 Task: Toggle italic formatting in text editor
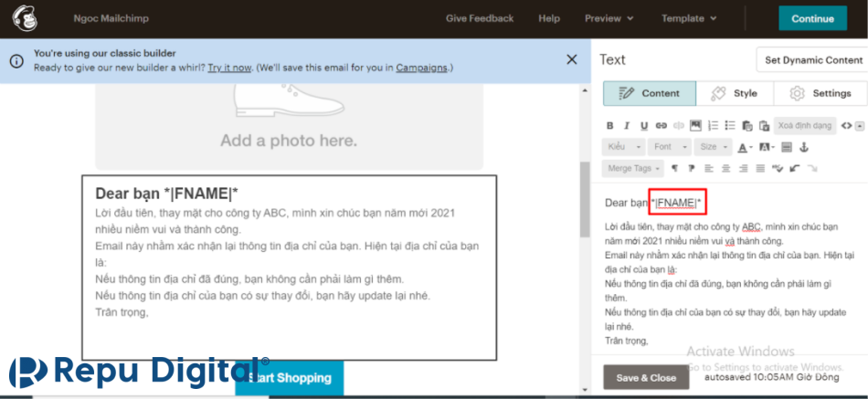[x=627, y=125]
